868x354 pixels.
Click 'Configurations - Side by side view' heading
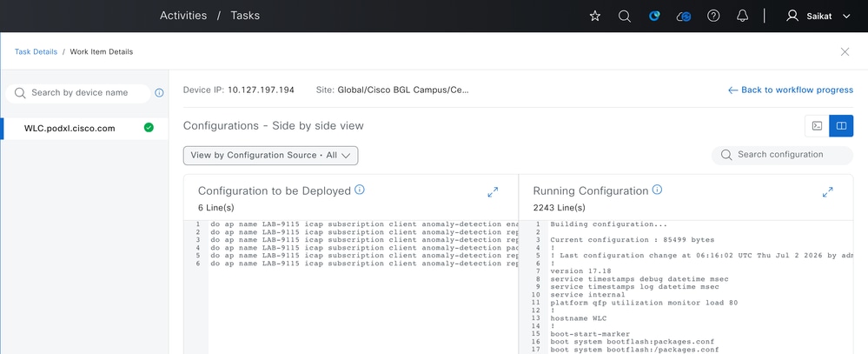274,126
